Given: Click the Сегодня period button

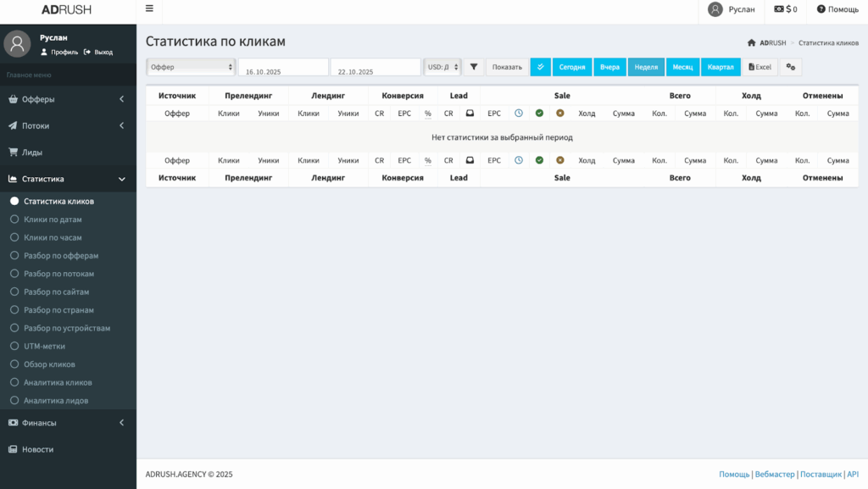Looking at the screenshot, I should coord(572,67).
